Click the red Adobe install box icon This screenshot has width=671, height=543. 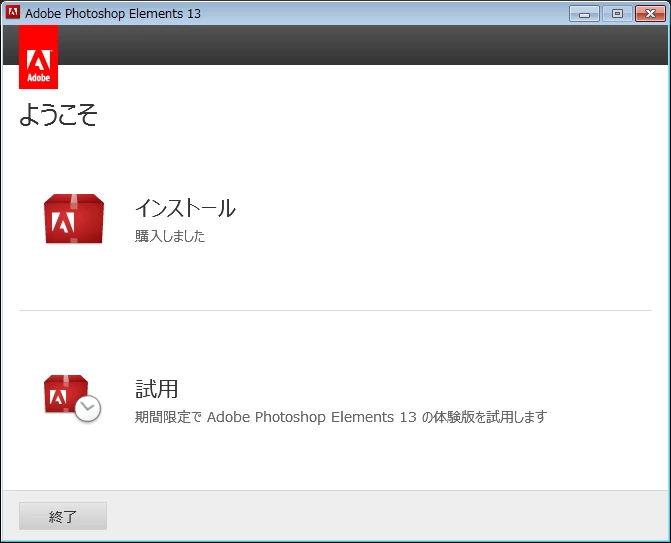[x=74, y=219]
